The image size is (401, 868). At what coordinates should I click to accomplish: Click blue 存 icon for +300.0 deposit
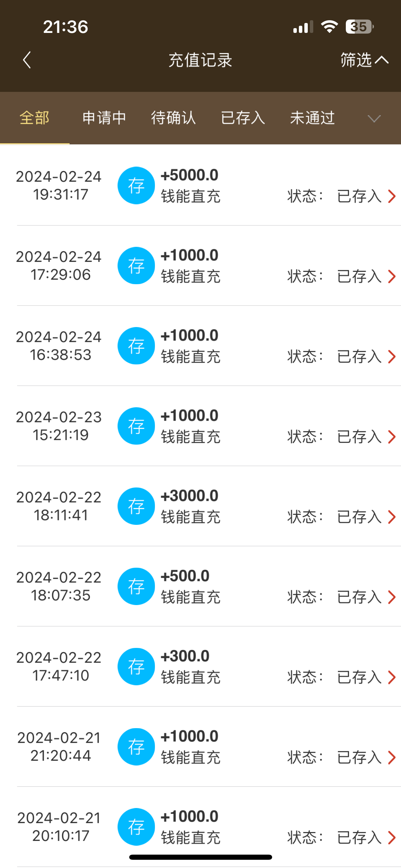pyautogui.click(x=136, y=667)
